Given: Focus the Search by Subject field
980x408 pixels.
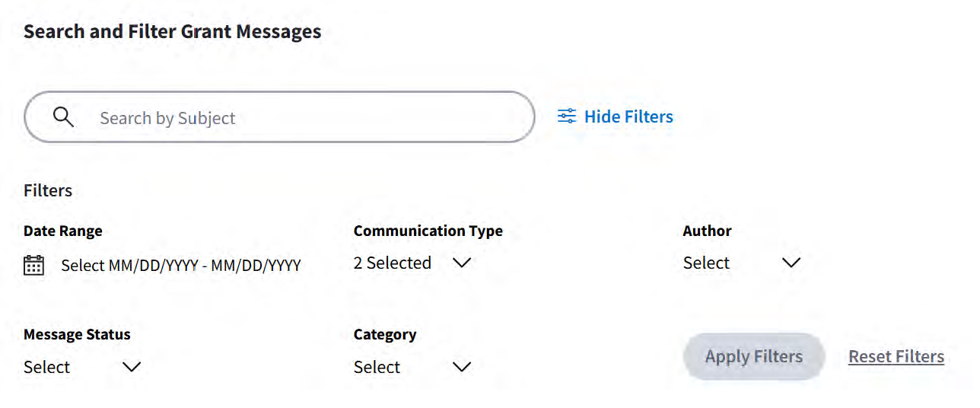Looking at the screenshot, I should tap(304, 118).
